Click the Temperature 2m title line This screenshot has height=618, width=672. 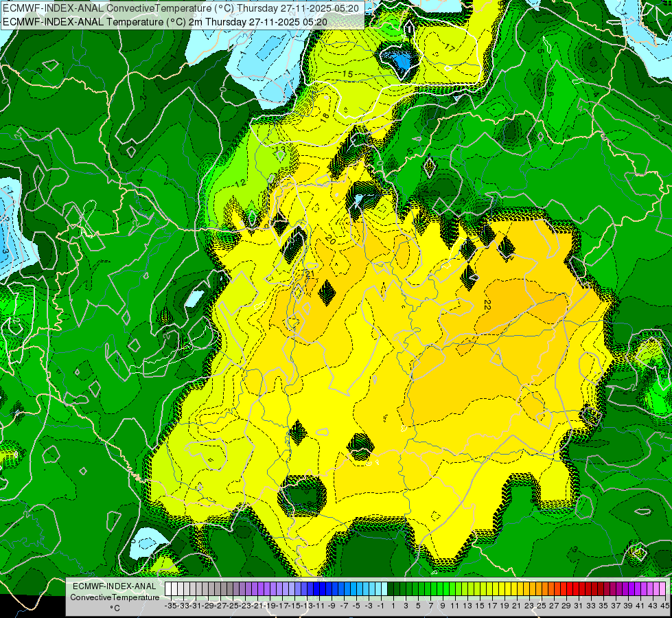[x=165, y=22]
